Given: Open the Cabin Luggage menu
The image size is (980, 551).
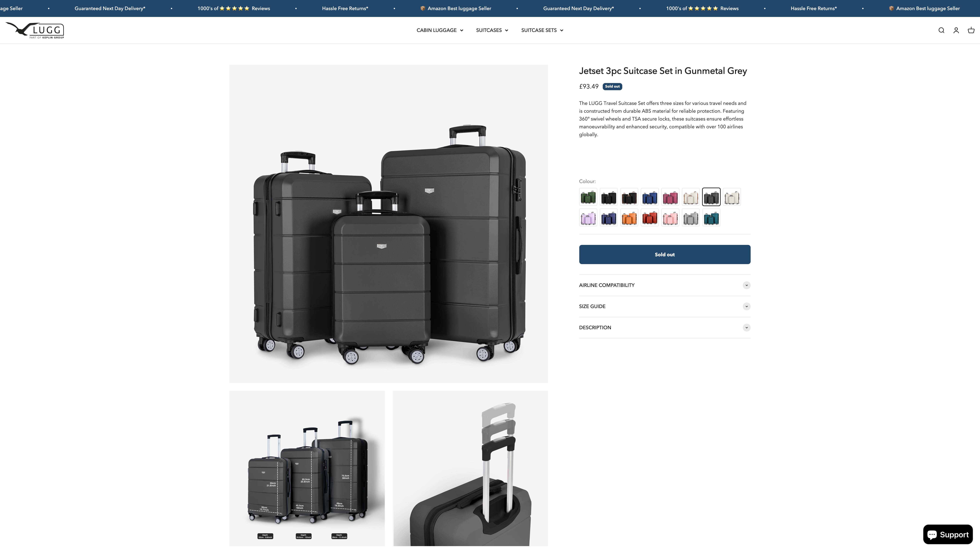Looking at the screenshot, I should tap(440, 30).
